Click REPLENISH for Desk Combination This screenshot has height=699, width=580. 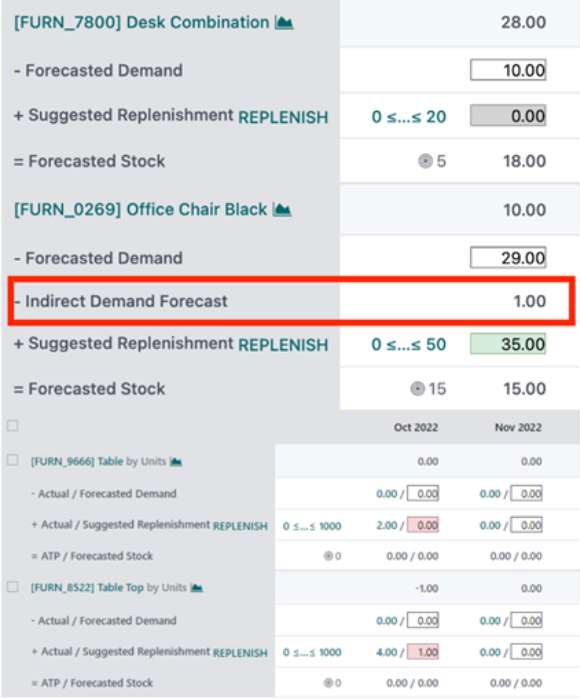pos(284,117)
